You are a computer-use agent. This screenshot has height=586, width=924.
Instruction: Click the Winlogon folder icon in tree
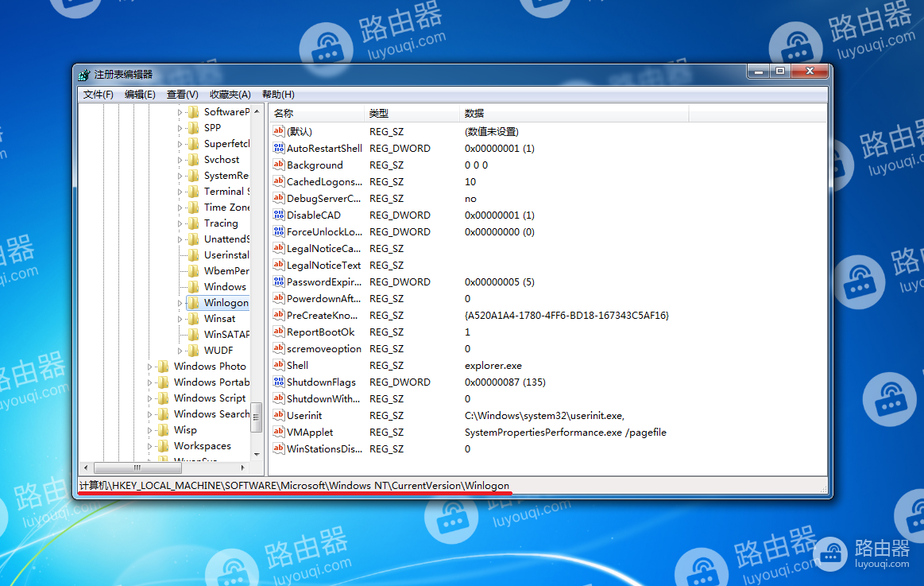(x=193, y=302)
